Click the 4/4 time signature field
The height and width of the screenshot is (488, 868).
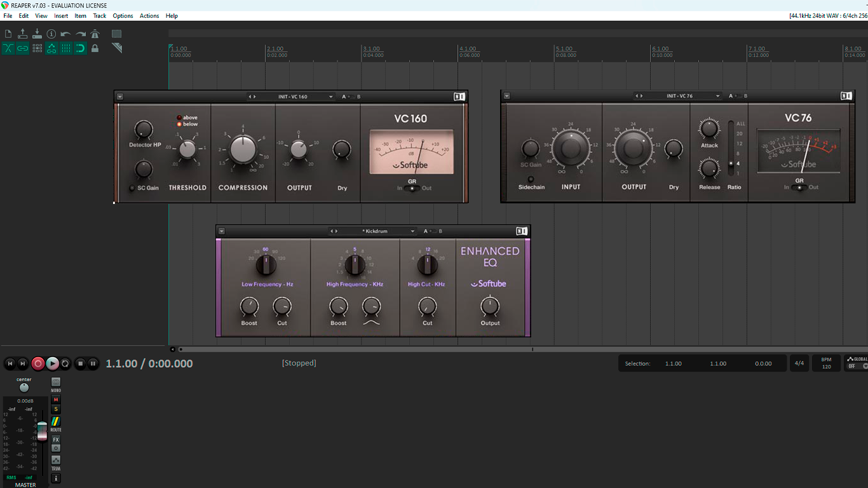click(x=799, y=363)
